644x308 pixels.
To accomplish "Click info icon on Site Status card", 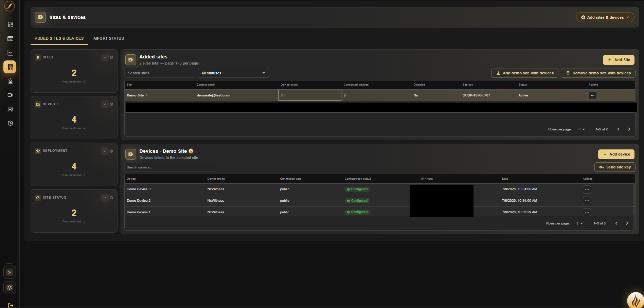I will tap(111, 198).
